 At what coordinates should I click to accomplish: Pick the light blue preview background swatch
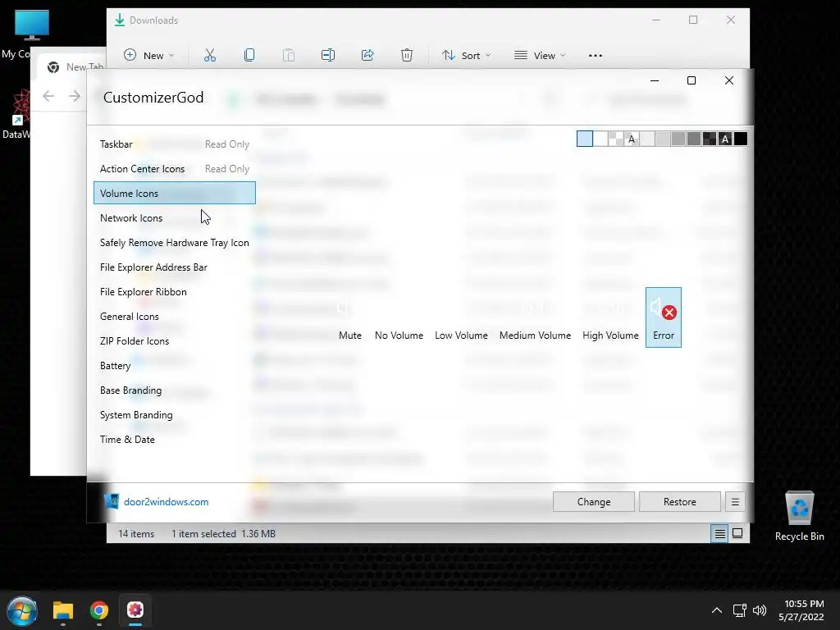(584, 139)
